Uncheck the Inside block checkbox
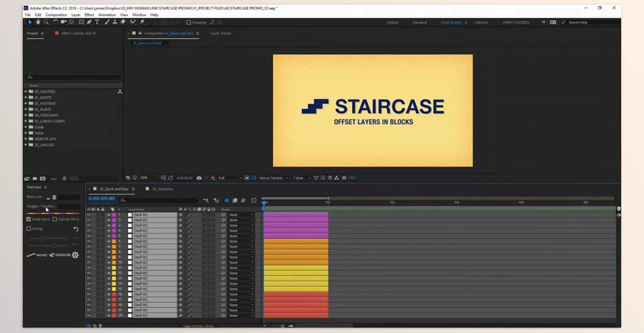 [x=29, y=219]
